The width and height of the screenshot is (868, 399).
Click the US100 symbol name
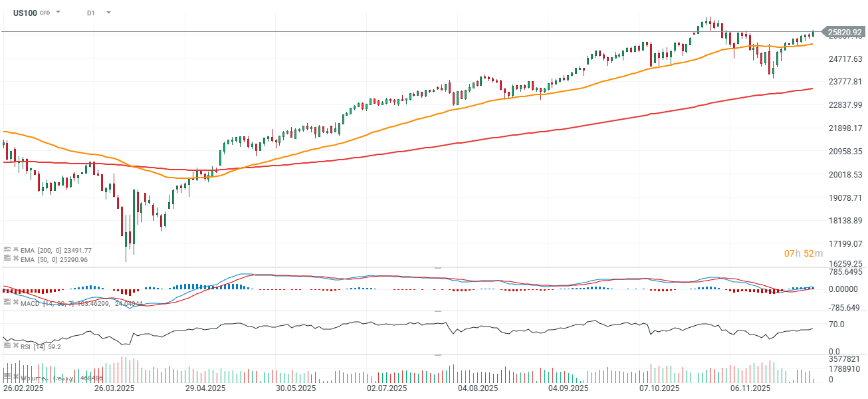click(25, 13)
